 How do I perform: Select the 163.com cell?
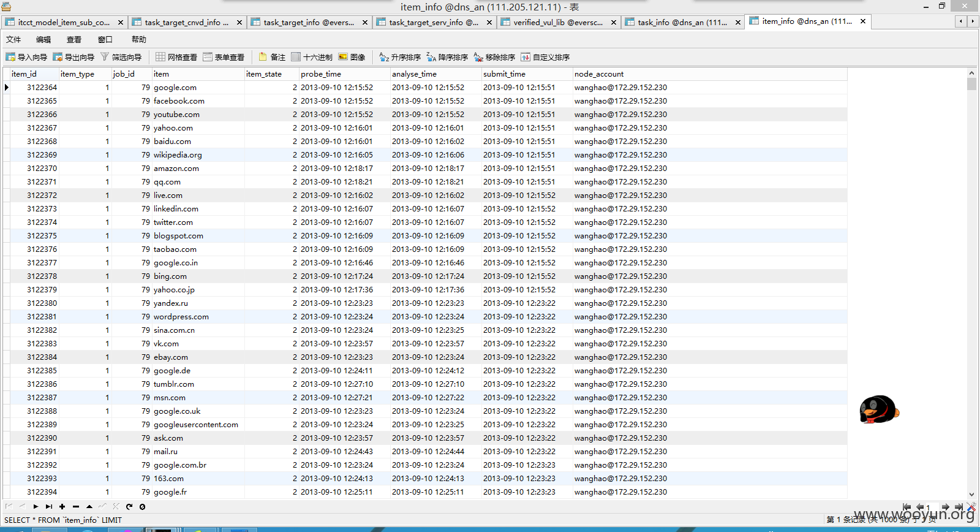click(198, 479)
